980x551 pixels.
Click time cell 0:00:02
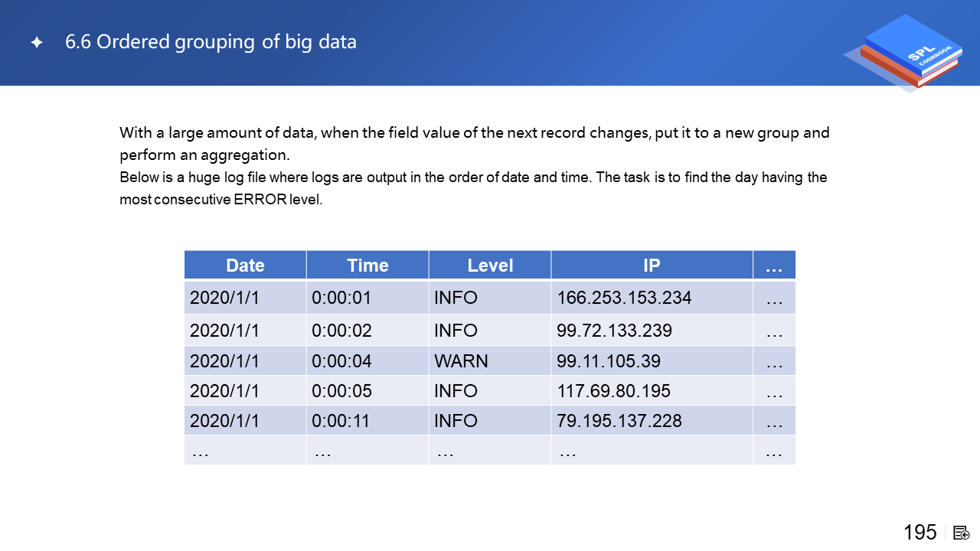(341, 331)
